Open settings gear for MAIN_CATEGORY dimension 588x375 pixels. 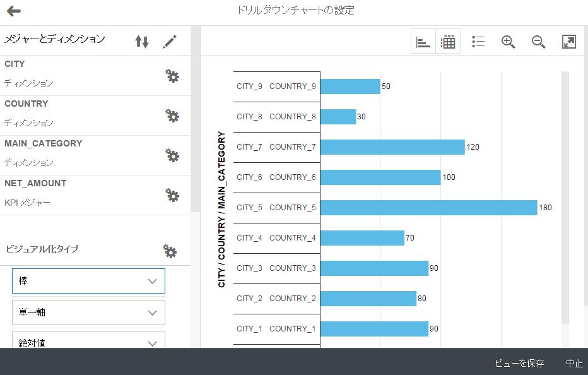pyautogui.click(x=172, y=155)
